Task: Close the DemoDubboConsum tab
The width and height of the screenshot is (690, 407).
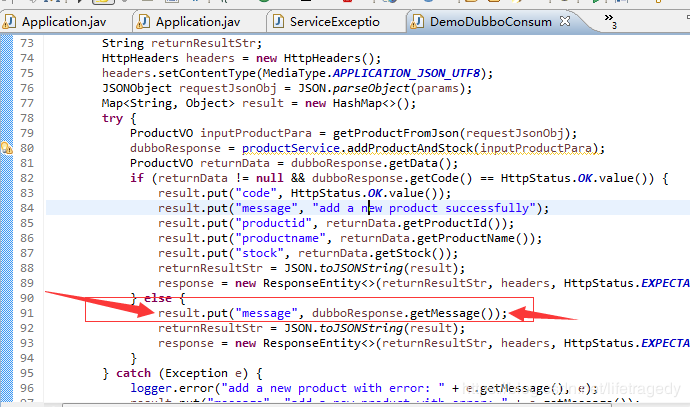Action: point(565,21)
